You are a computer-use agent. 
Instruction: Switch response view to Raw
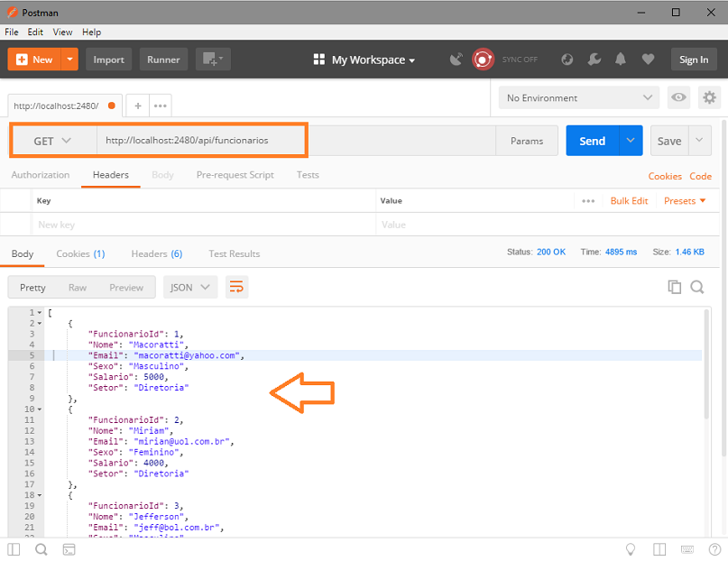[x=78, y=288]
